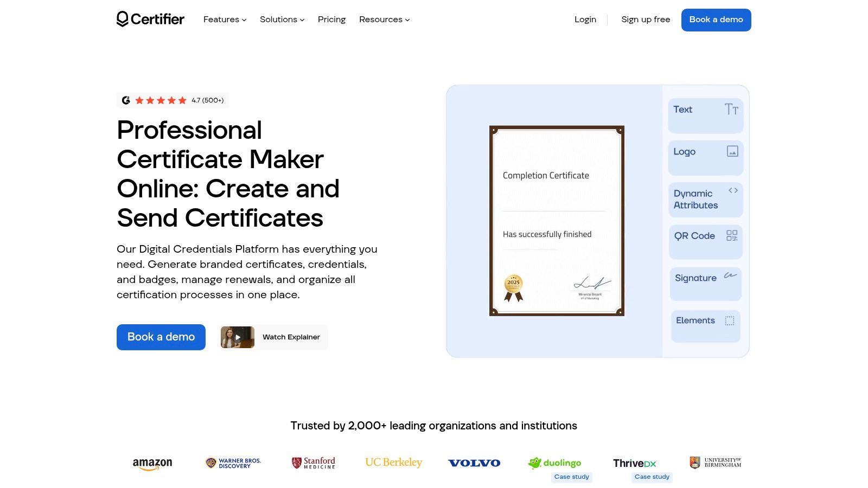Open the Solutions dropdown
Screen dimensions: 868x488
click(282, 20)
